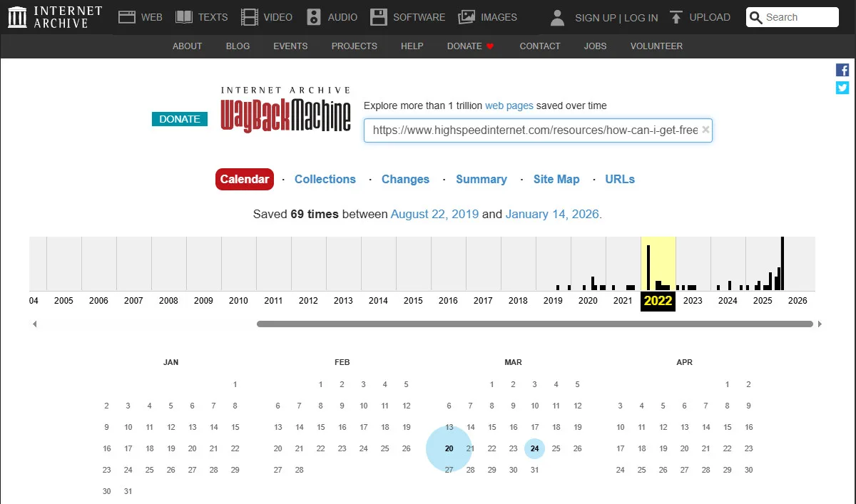This screenshot has width=856, height=504.
Task: Select the VIDEO section icon
Action: pos(250,16)
